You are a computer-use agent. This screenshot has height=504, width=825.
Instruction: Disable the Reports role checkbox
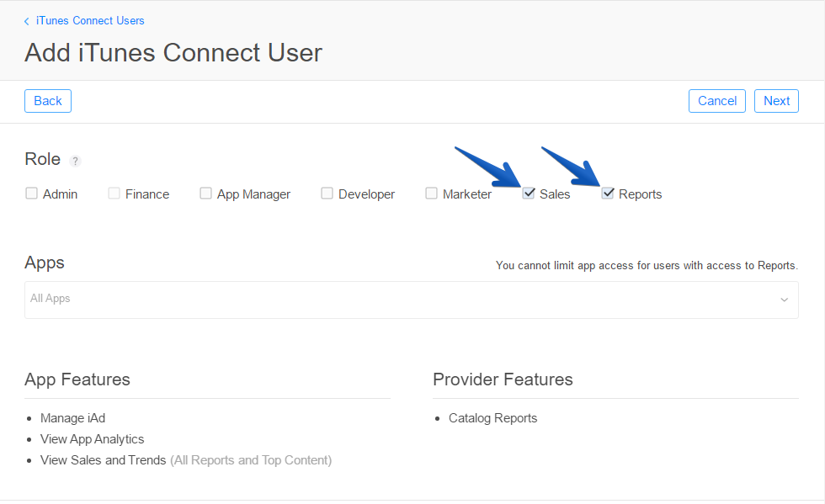coord(608,194)
